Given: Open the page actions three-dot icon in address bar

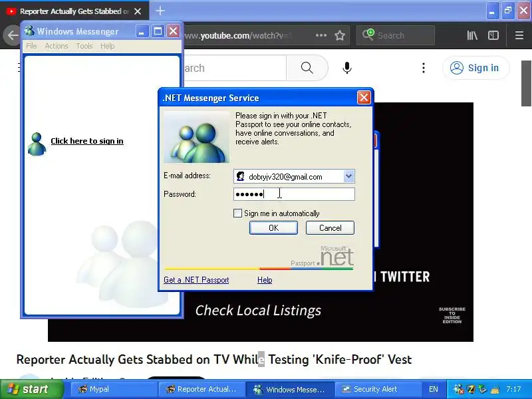Looking at the screenshot, I should pyautogui.click(x=321, y=35).
